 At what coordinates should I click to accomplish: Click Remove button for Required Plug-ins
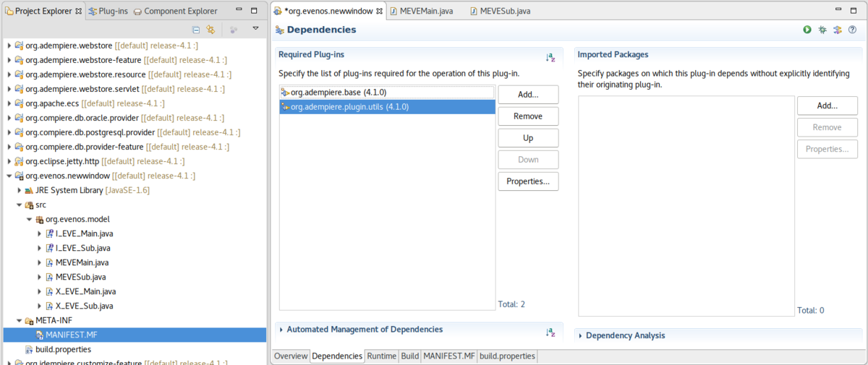527,116
